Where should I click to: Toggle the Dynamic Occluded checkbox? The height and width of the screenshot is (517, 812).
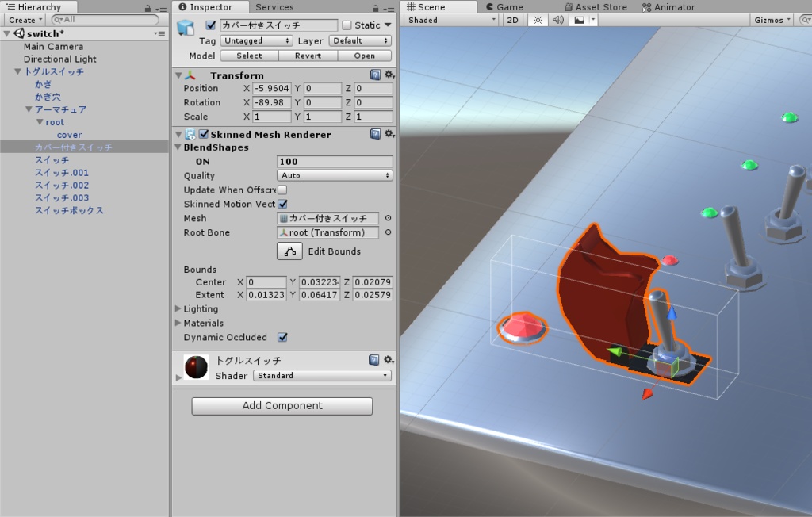[x=282, y=337]
